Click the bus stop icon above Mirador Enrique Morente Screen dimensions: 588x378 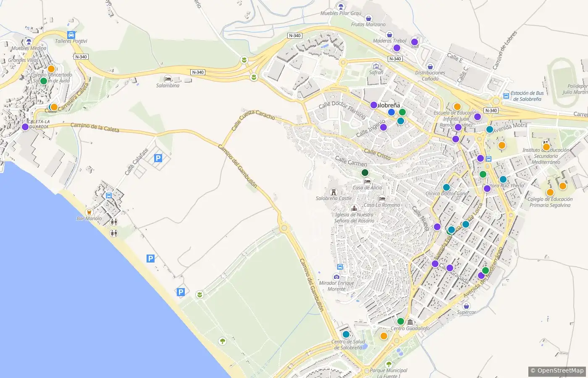pos(340,267)
